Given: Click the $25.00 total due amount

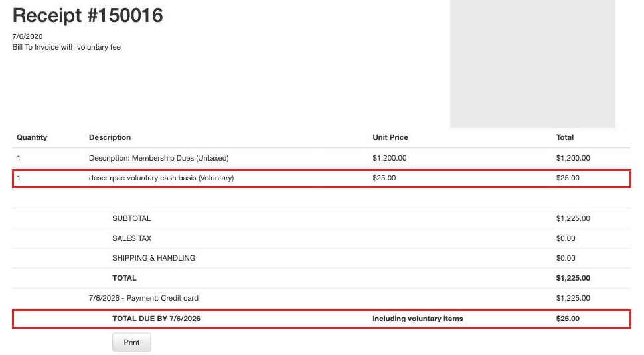Looking at the screenshot, I should 568,319.
